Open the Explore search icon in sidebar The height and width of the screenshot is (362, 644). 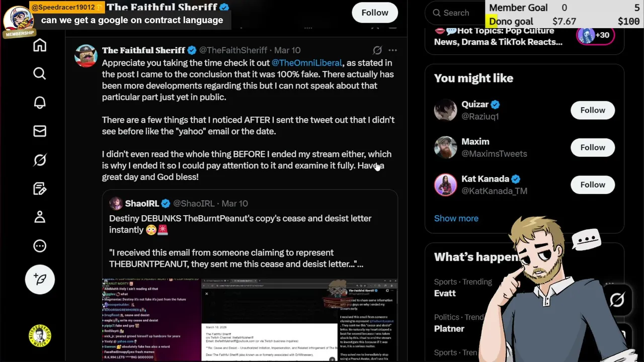tap(40, 74)
